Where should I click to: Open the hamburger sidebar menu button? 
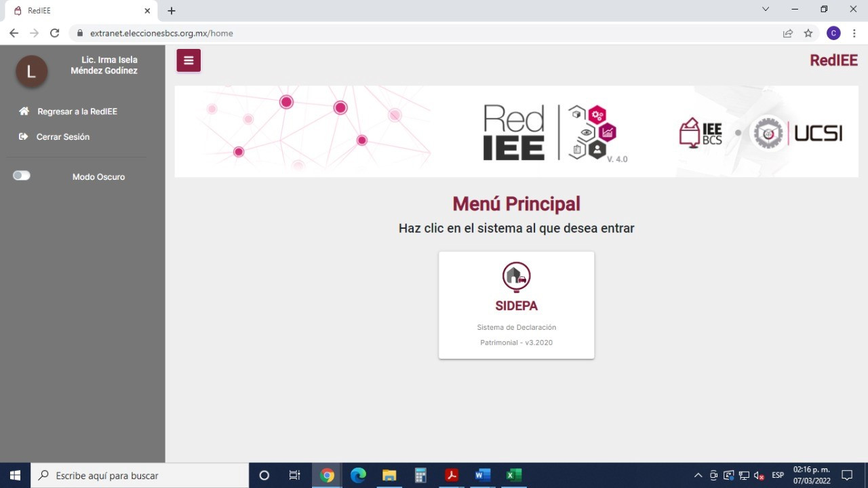189,60
